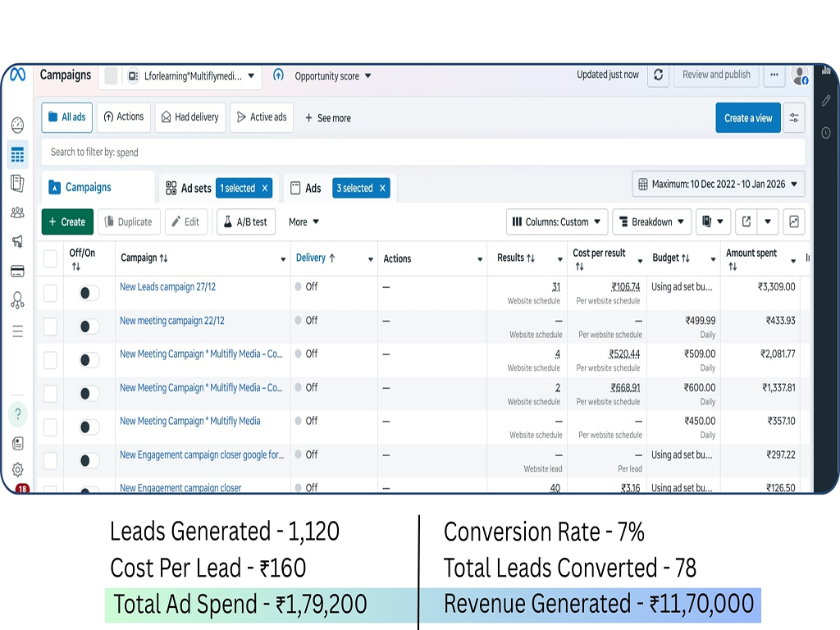840x630 pixels.
Task: Click the Audiences people icon in sidebar
Action: 17,212
